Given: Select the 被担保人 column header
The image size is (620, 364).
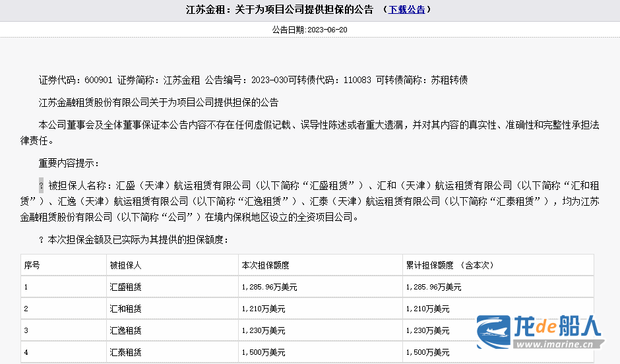Looking at the screenshot, I should 125,265.
